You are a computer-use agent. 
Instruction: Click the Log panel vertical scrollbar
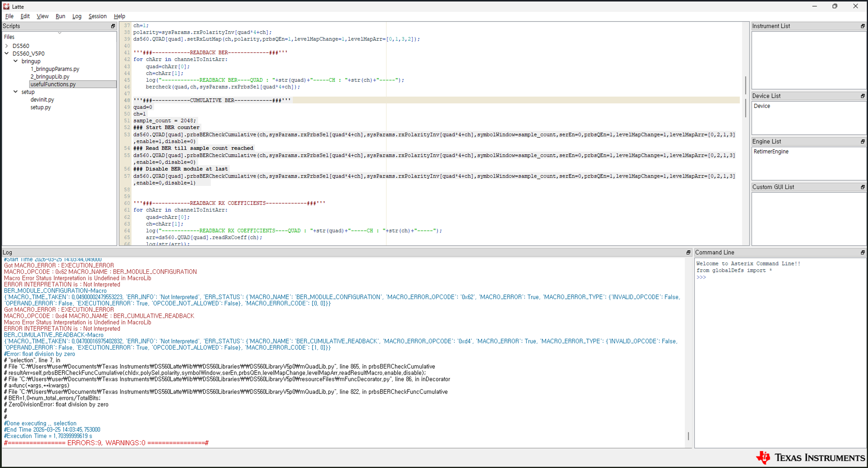(x=688, y=436)
